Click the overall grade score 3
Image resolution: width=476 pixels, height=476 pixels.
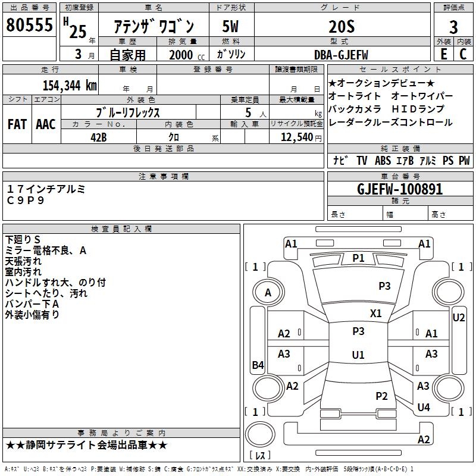(x=453, y=27)
